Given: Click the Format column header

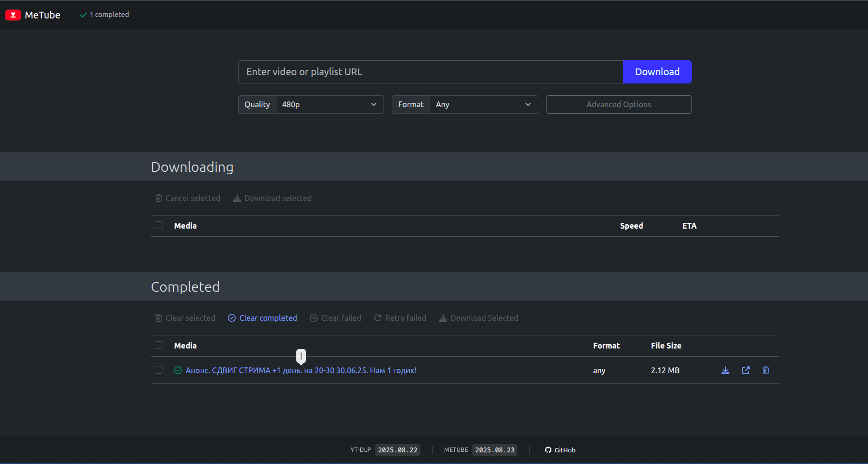Looking at the screenshot, I should 606,346.
